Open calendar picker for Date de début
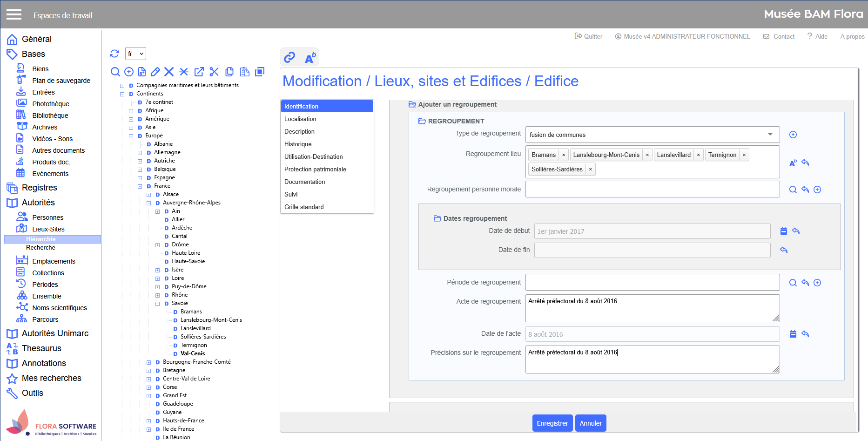This screenshot has height=441, width=868. [x=784, y=231]
